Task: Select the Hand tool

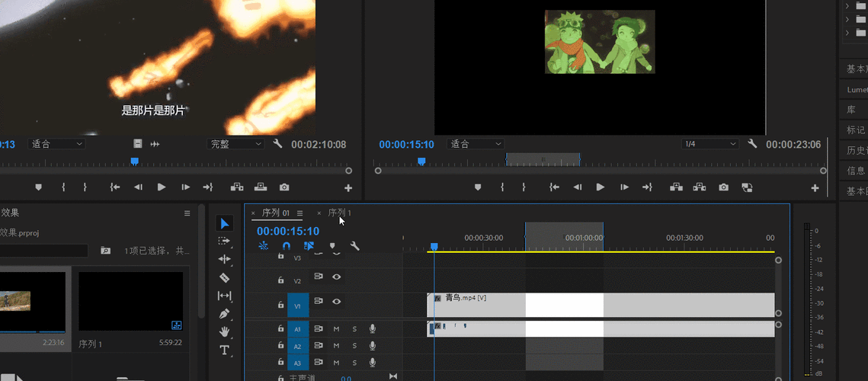Action: pyautogui.click(x=224, y=331)
